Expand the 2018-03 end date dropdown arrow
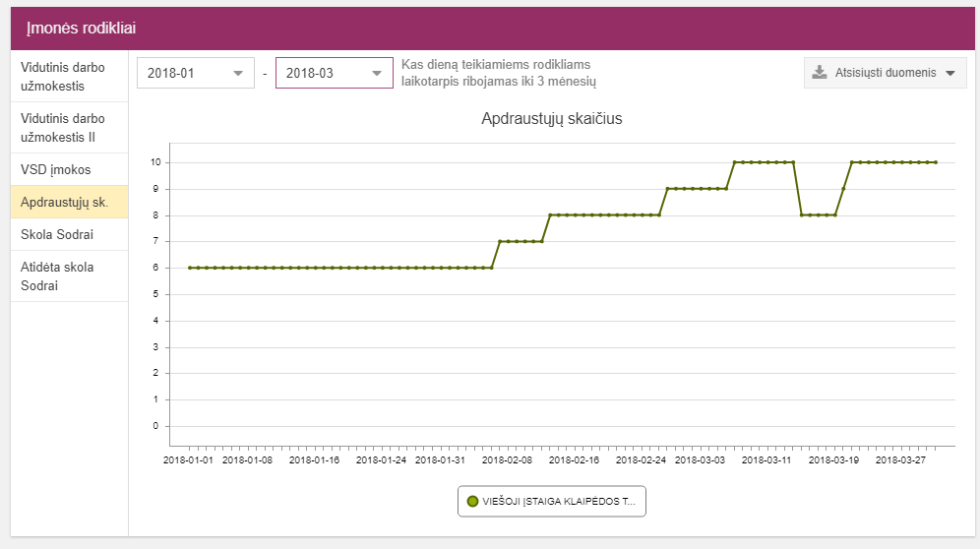Viewport: 980px width, 549px height. (376, 74)
